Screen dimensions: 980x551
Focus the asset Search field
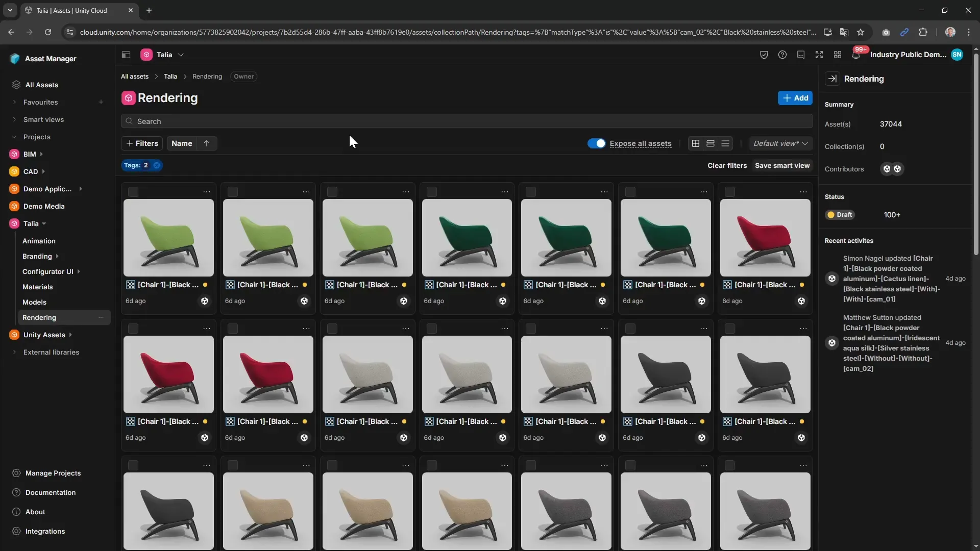[467, 121]
